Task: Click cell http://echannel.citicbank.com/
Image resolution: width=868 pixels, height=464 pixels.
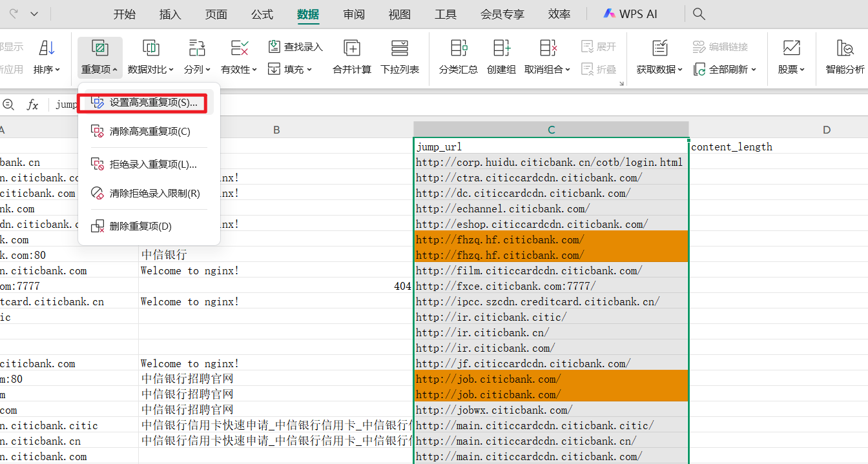Action: point(551,208)
